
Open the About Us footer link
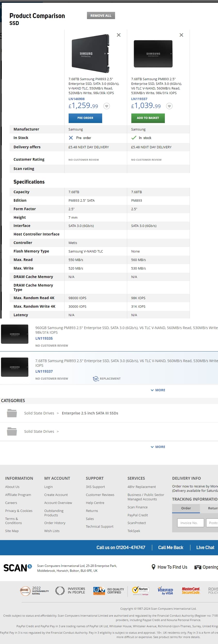tap(12, 487)
